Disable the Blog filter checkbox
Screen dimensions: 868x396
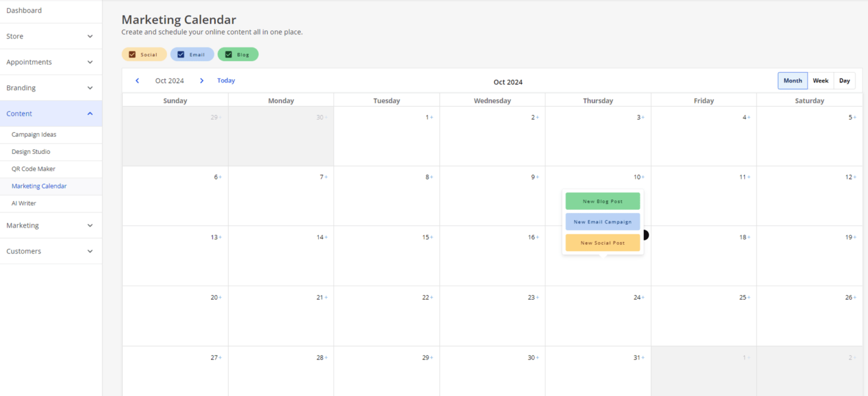click(x=228, y=55)
